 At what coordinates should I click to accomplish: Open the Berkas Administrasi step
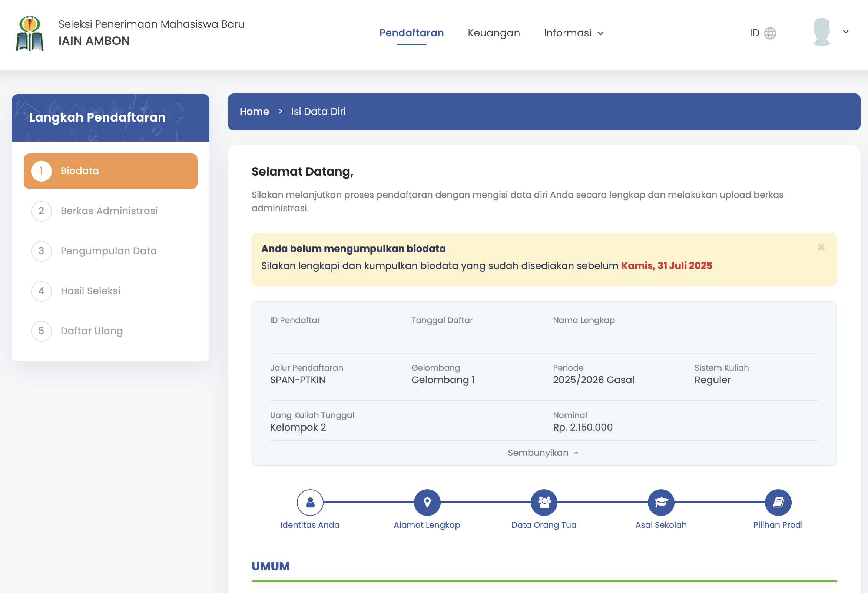tap(109, 211)
